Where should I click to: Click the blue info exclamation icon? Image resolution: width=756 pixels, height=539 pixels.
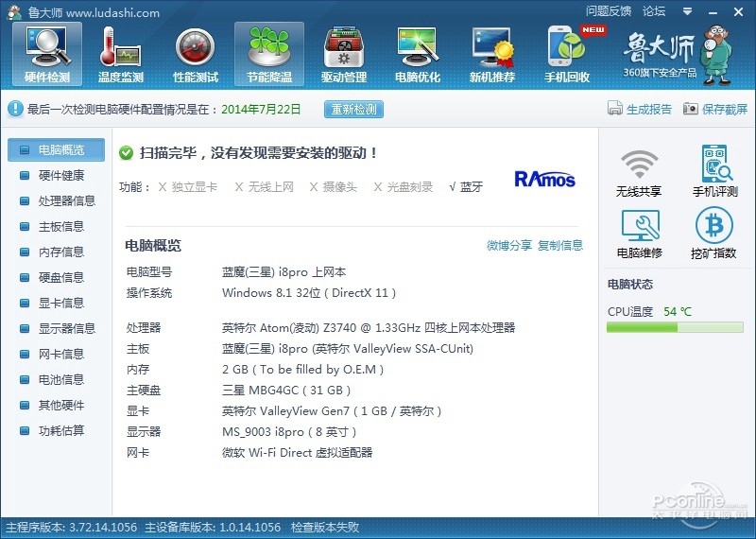(x=15, y=109)
